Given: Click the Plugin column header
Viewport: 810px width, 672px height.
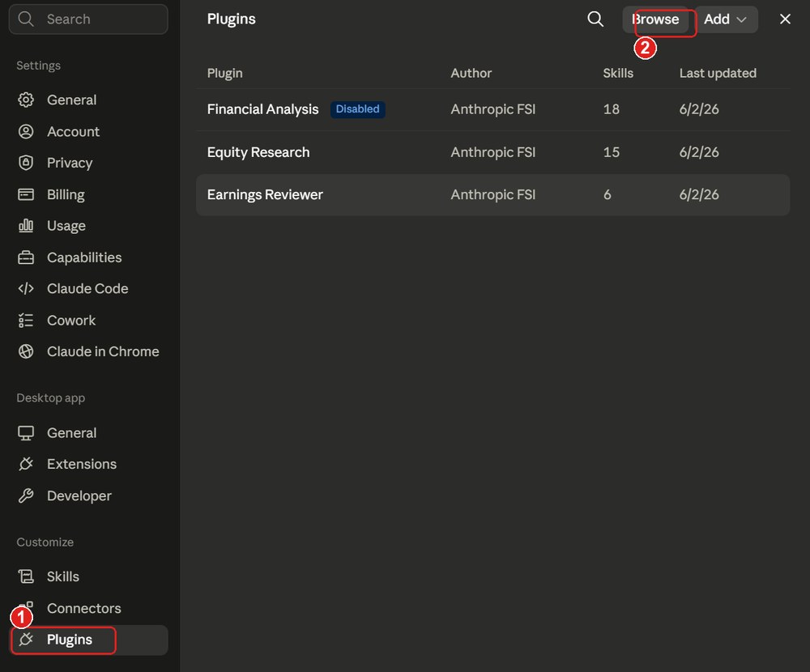Looking at the screenshot, I should click(224, 74).
